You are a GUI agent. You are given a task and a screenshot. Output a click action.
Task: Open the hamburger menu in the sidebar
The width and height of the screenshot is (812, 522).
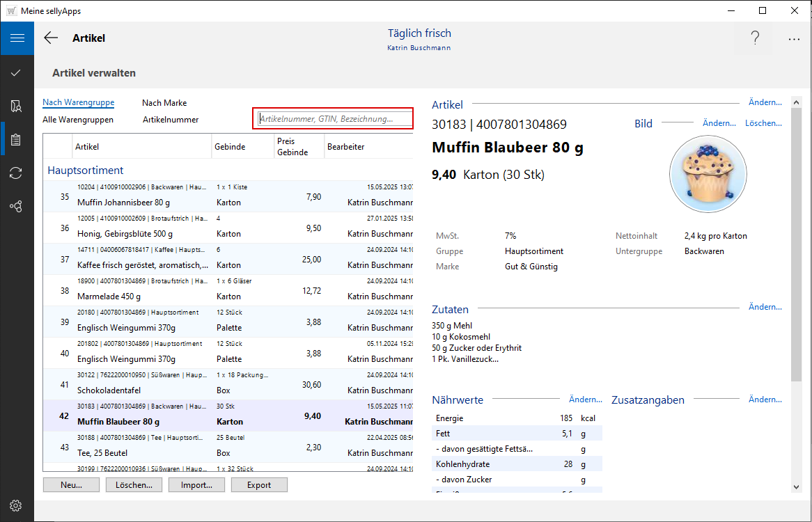pyautogui.click(x=17, y=38)
